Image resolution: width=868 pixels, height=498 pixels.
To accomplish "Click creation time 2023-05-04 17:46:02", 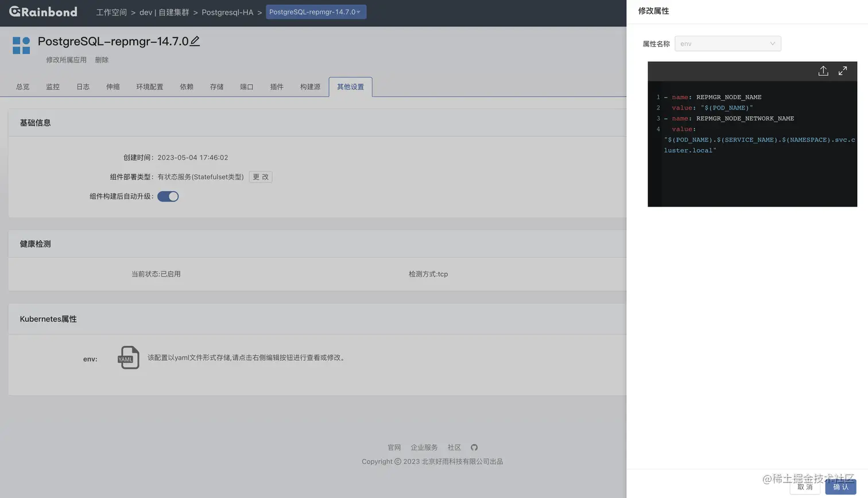I will [193, 157].
